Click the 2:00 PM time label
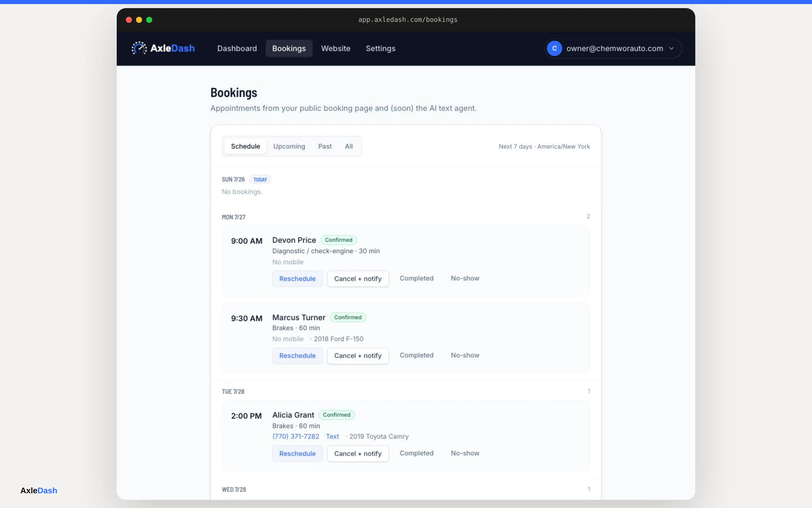 click(246, 416)
